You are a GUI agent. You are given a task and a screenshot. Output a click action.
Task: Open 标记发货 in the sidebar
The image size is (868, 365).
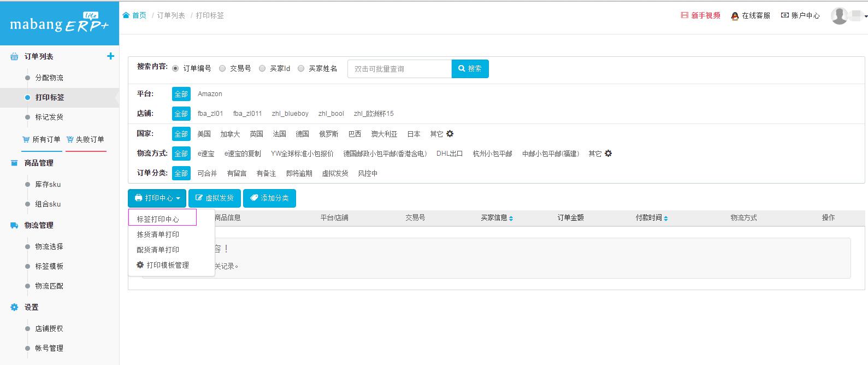click(x=49, y=117)
